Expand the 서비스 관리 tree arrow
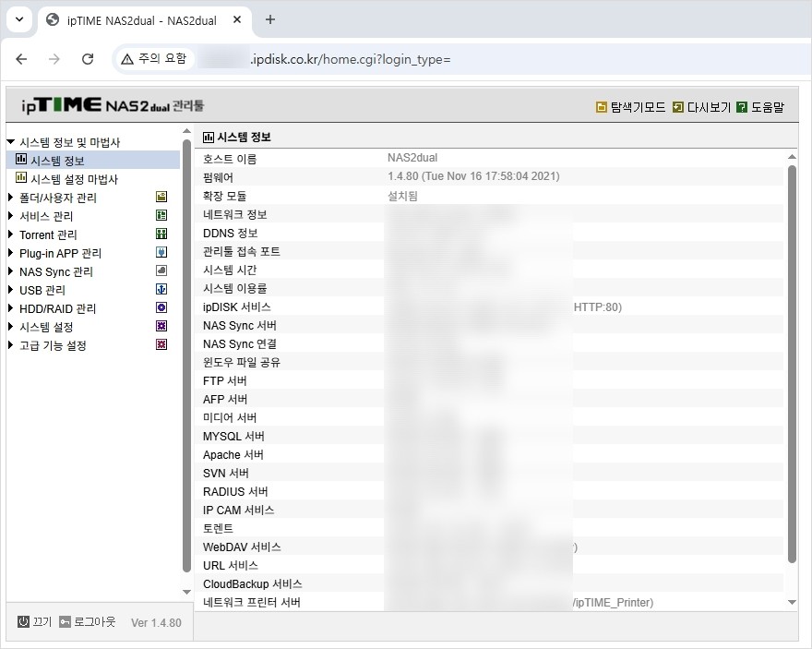The image size is (812, 649). (x=10, y=215)
